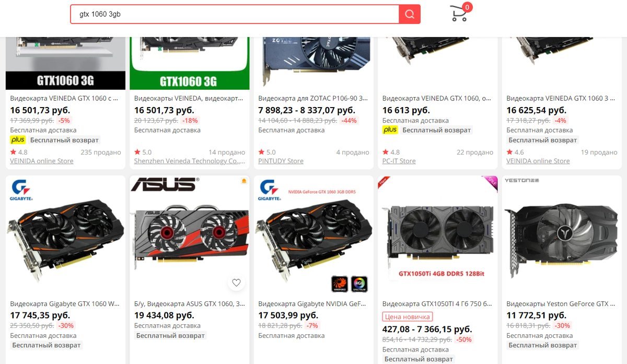Select the Yeston GeForce GTX card image
This screenshot has width=627, height=364.
(562, 236)
